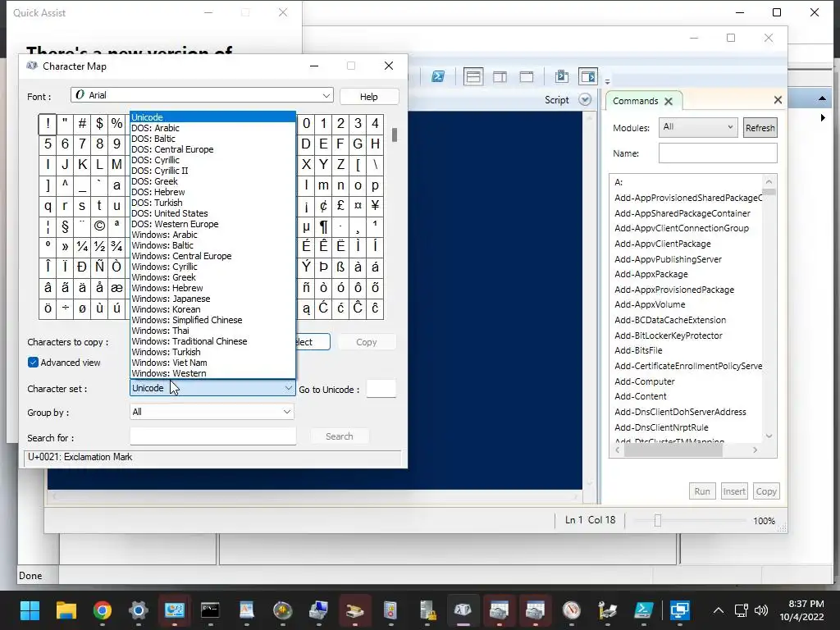Image resolution: width=840 pixels, height=630 pixels.
Task: Click Character Map Copy button
Action: coord(367,342)
